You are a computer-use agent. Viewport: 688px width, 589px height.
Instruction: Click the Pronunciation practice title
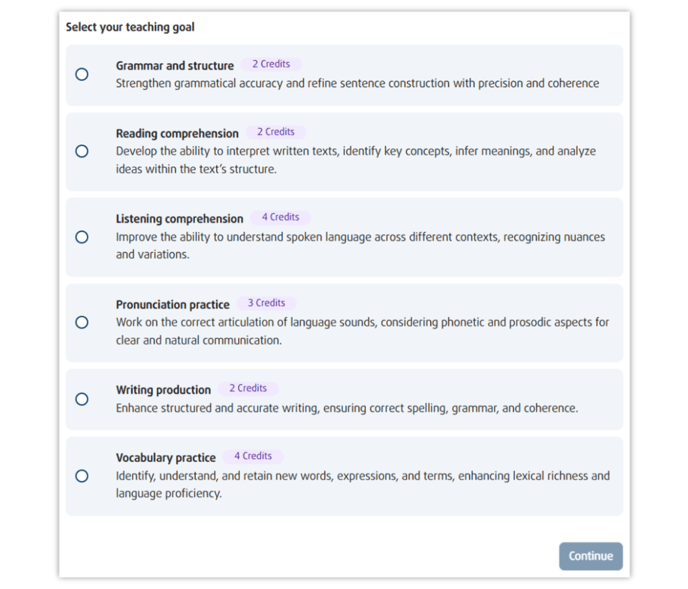click(x=172, y=305)
